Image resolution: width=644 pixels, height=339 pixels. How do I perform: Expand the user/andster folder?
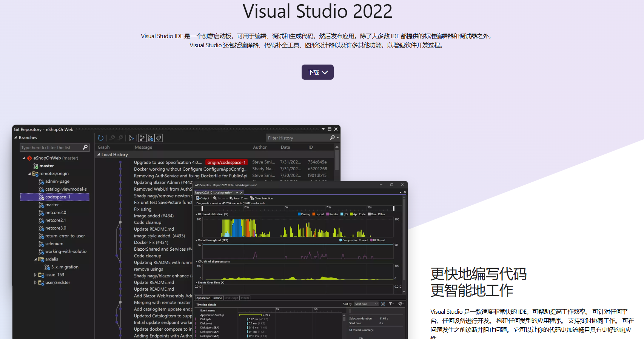pos(35,283)
